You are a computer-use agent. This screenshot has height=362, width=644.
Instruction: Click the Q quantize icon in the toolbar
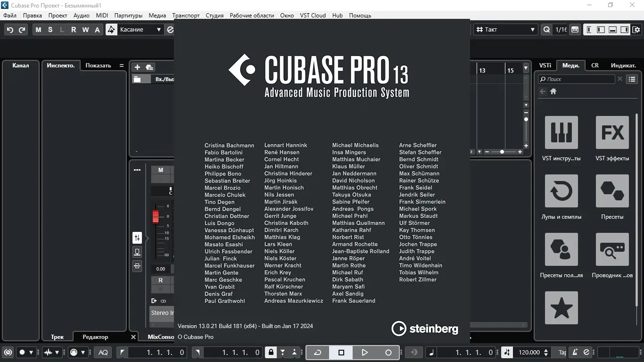point(546,30)
